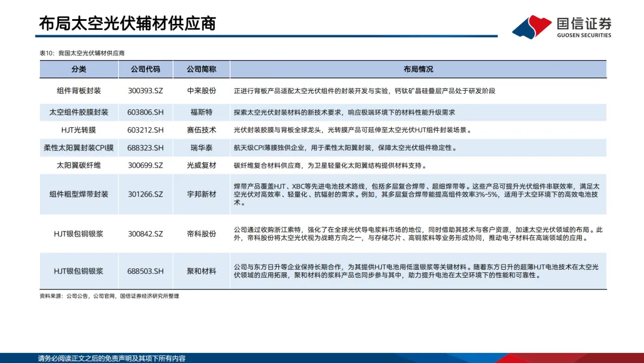
Task: Select the 公司简称 column header
Action: click(202, 69)
